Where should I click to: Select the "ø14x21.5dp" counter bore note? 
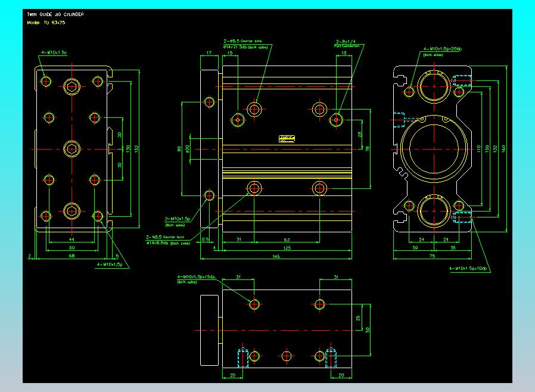(x=235, y=47)
